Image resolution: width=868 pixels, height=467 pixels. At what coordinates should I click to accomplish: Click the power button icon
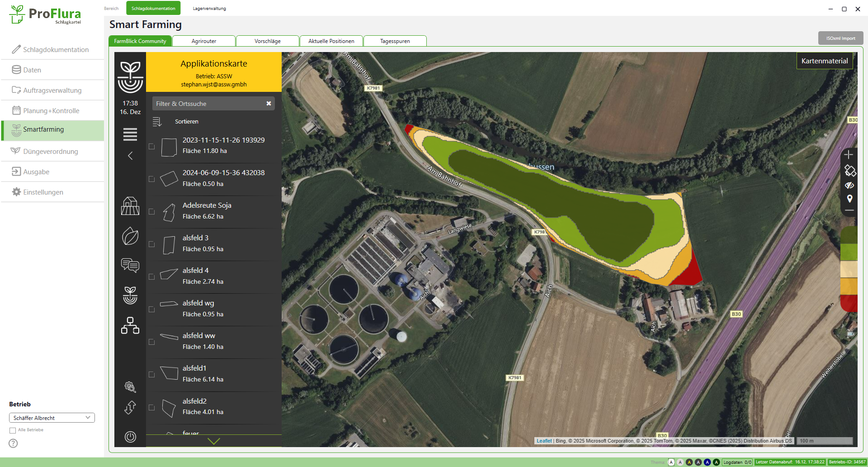click(x=130, y=437)
